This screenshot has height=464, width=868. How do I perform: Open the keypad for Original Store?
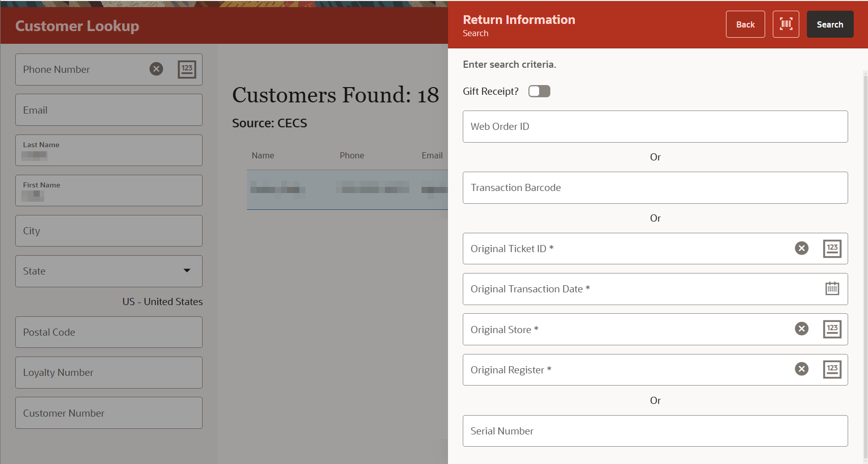pos(832,329)
